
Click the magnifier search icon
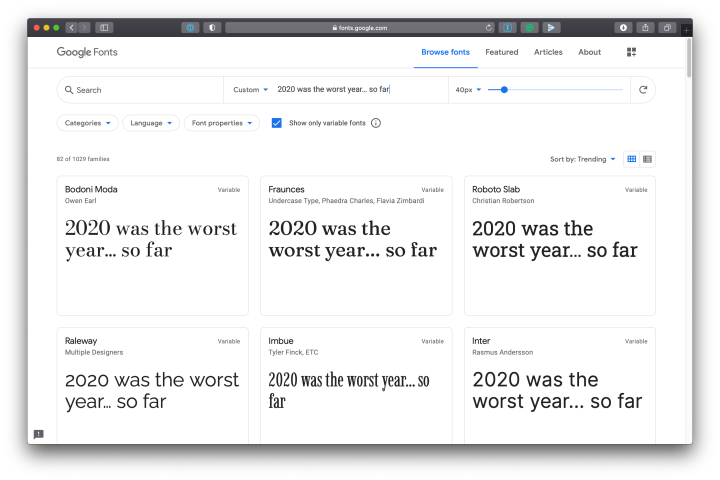click(x=69, y=90)
